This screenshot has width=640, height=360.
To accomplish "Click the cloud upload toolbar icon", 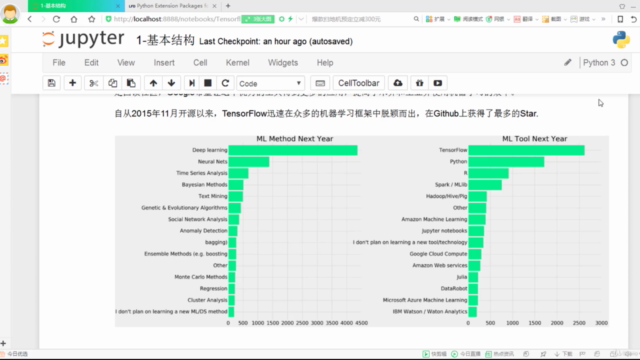I will tap(398, 83).
